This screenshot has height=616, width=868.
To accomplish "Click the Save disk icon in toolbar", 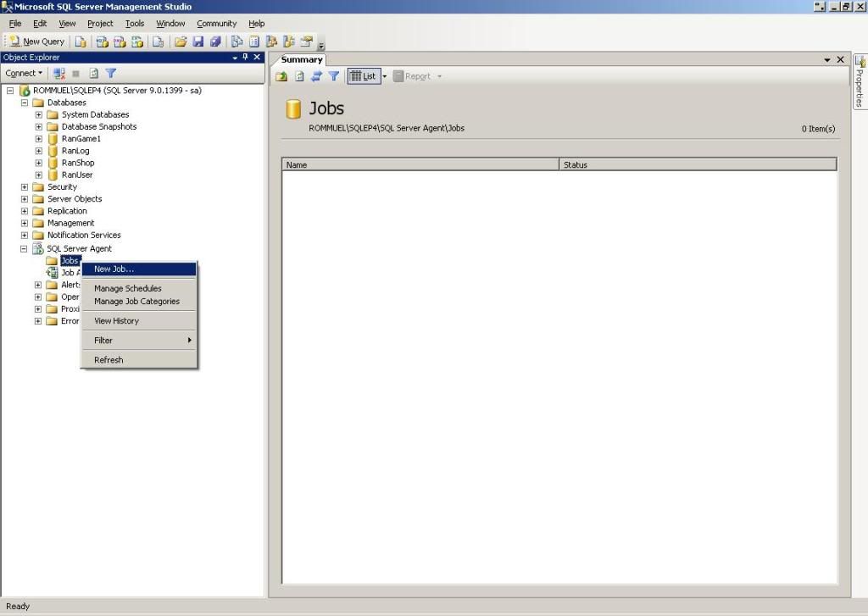I will point(198,42).
